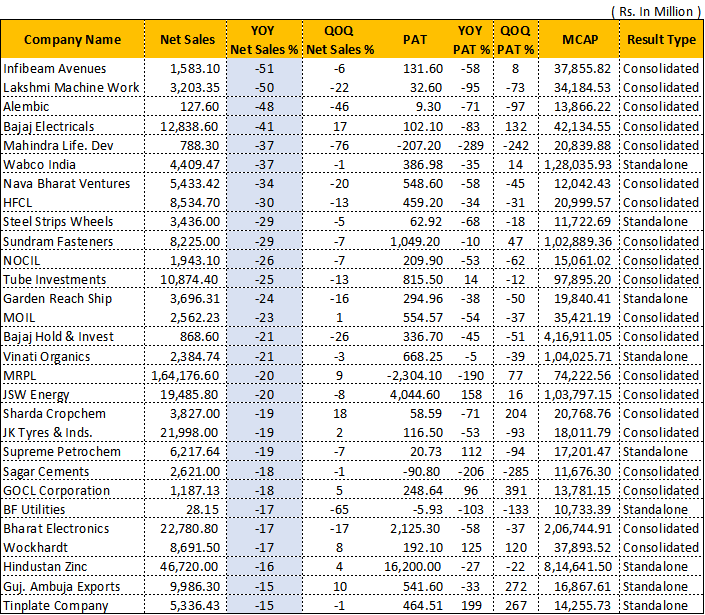Screen dimensions: 705x615
Task: Click the QOQ PAT % header
Action: coord(515,40)
